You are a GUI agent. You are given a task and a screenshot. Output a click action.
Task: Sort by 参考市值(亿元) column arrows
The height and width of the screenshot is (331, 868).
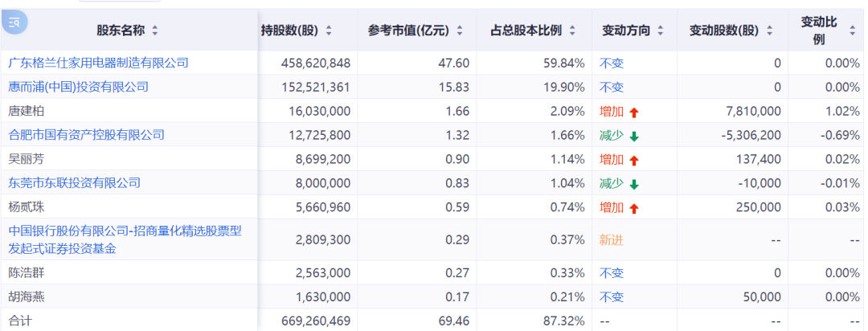(x=460, y=31)
